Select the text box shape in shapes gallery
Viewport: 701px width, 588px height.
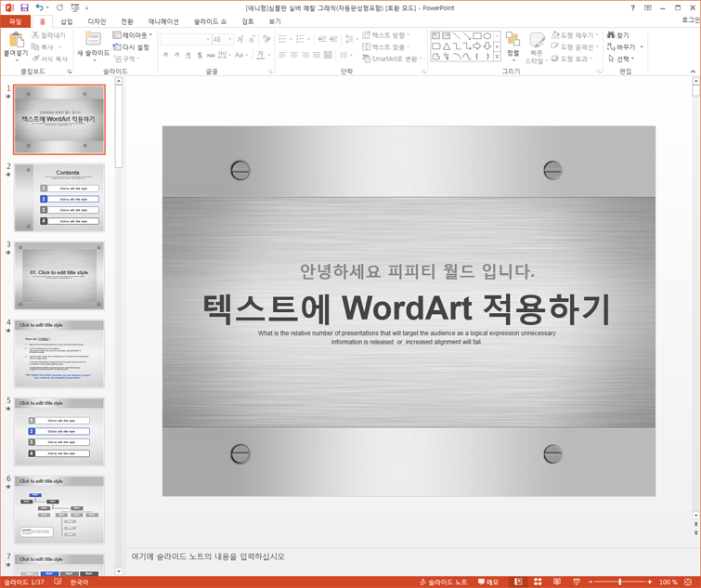[x=435, y=36]
